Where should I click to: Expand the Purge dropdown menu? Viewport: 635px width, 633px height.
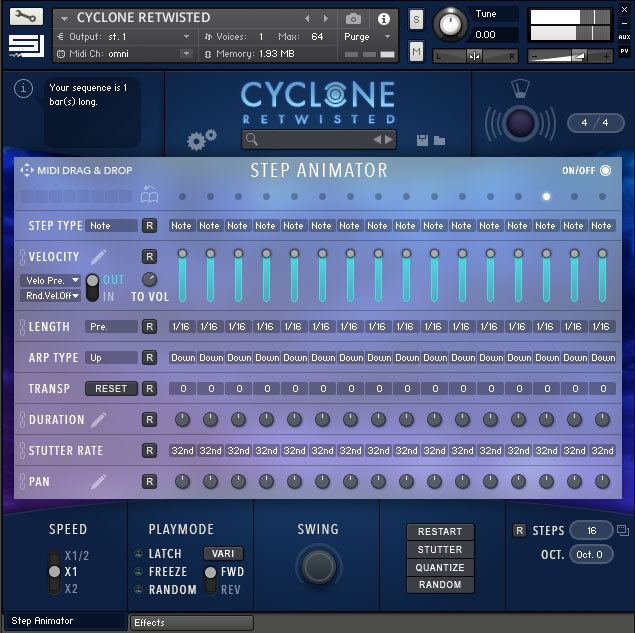(x=364, y=36)
